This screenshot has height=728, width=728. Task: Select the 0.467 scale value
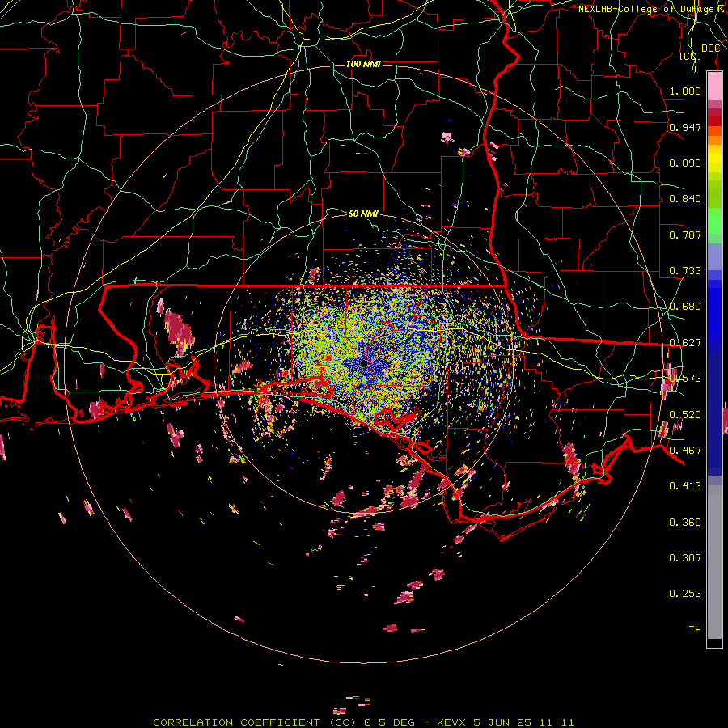tap(685, 451)
